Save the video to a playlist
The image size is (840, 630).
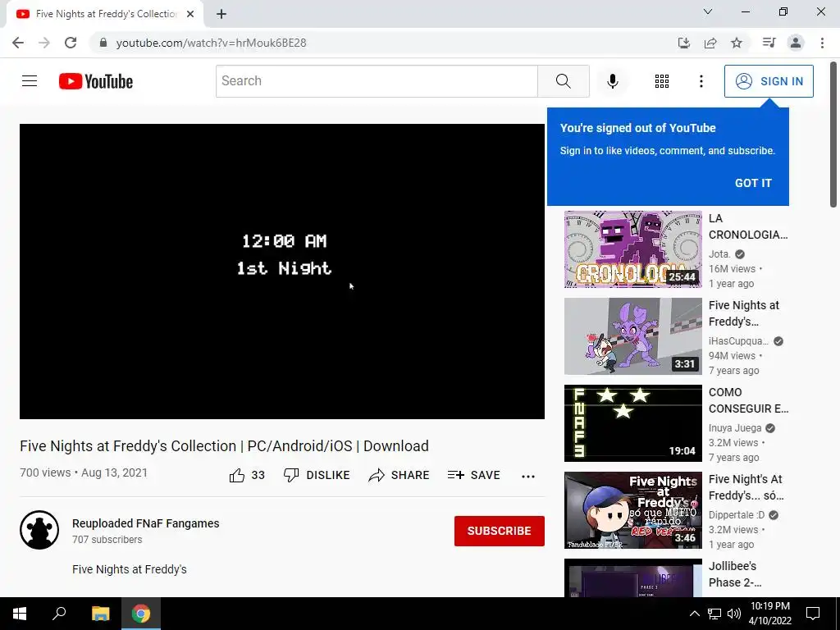point(473,475)
